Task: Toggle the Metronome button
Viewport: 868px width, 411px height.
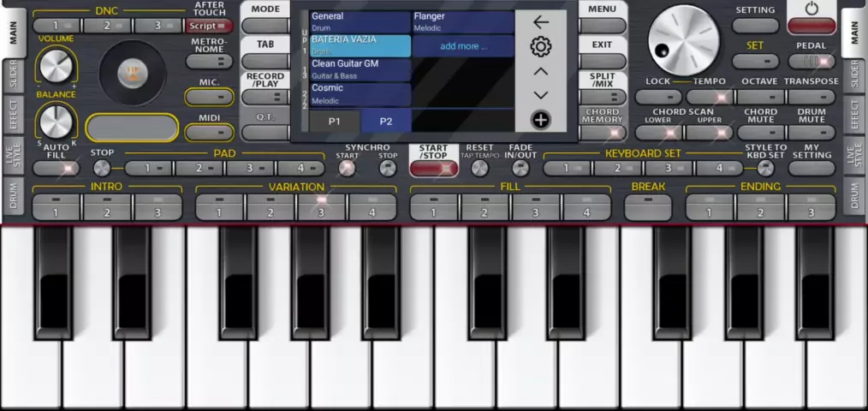Action: pyautogui.click(x=210, y=62)
